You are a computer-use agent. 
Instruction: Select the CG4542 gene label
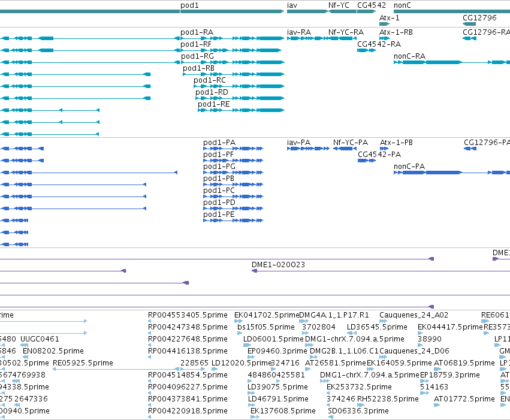tap(372, 5)
